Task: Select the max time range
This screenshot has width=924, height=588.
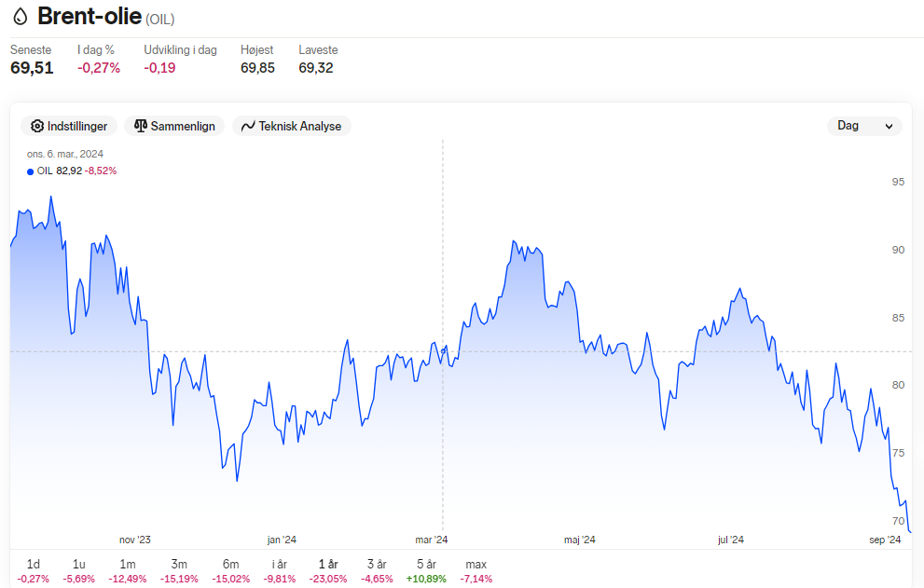Action: point(476,571)
